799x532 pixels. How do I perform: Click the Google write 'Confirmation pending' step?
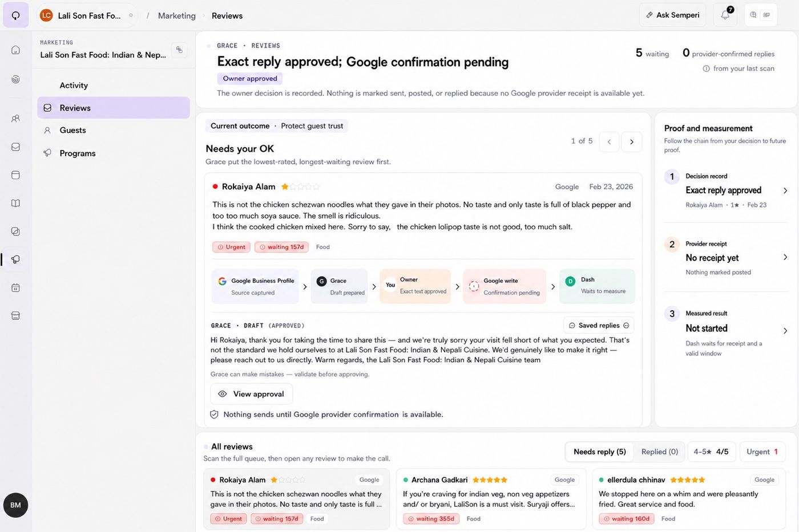pos(505,286)
